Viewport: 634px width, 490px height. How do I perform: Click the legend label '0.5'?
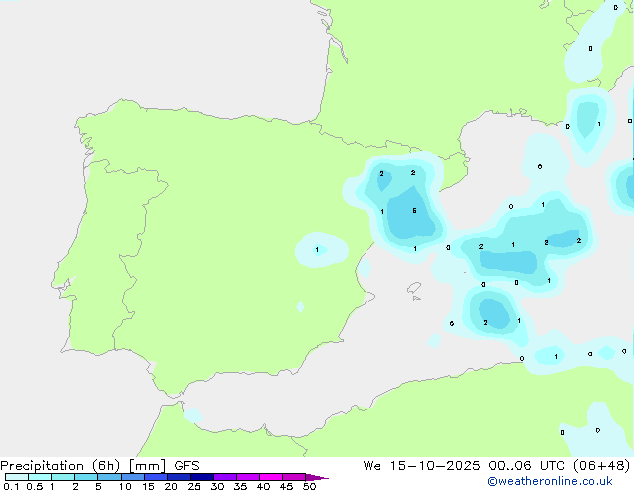tap(35, 486)
